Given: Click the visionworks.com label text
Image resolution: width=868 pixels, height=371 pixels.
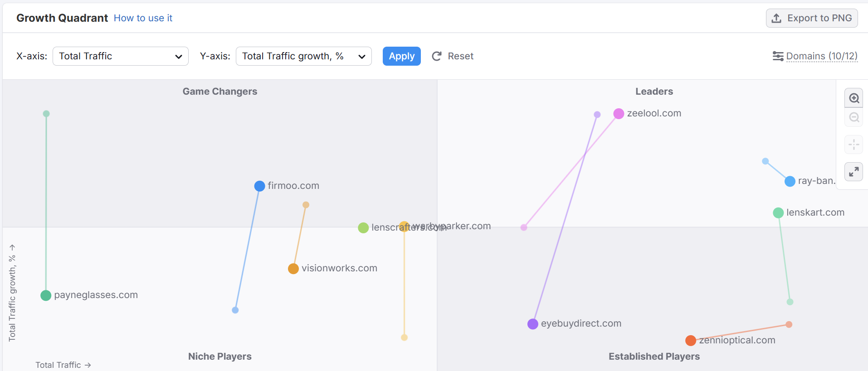Looking at the screenshot, I should tap(339, 268).
